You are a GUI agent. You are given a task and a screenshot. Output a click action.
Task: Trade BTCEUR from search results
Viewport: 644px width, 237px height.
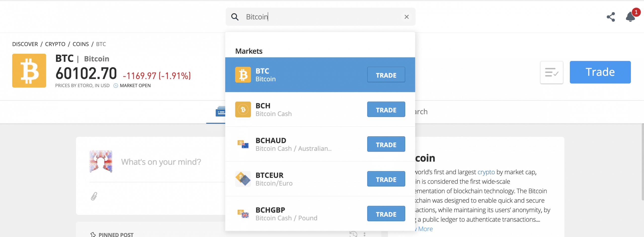[x=386, y=179]
